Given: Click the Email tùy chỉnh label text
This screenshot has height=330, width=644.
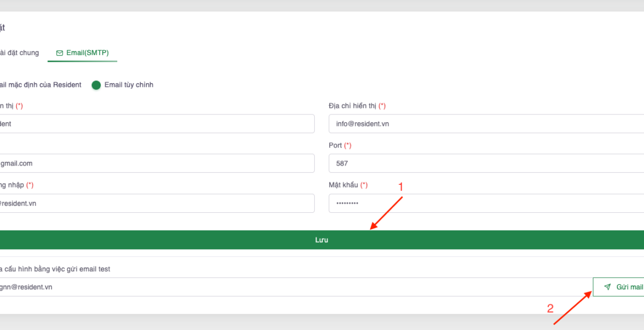Looking at the screenshot, I should [129, 85].
